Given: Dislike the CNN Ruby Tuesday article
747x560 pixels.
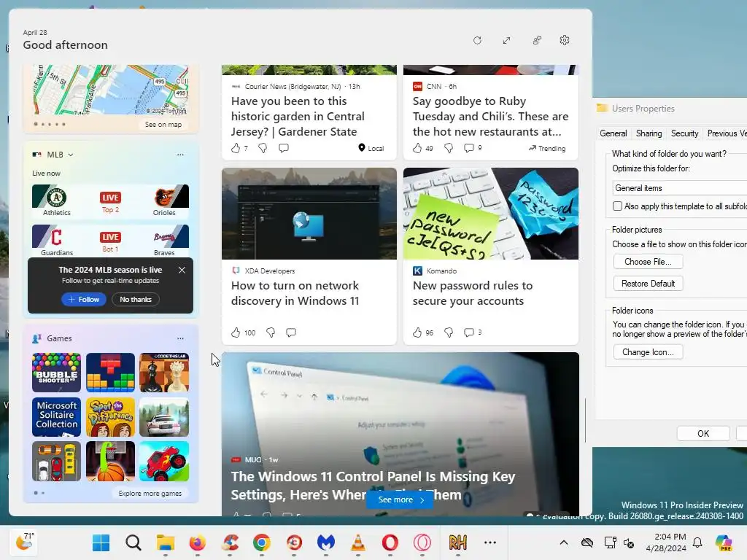Looking at the screenshot, I should (x=449, y=148).
